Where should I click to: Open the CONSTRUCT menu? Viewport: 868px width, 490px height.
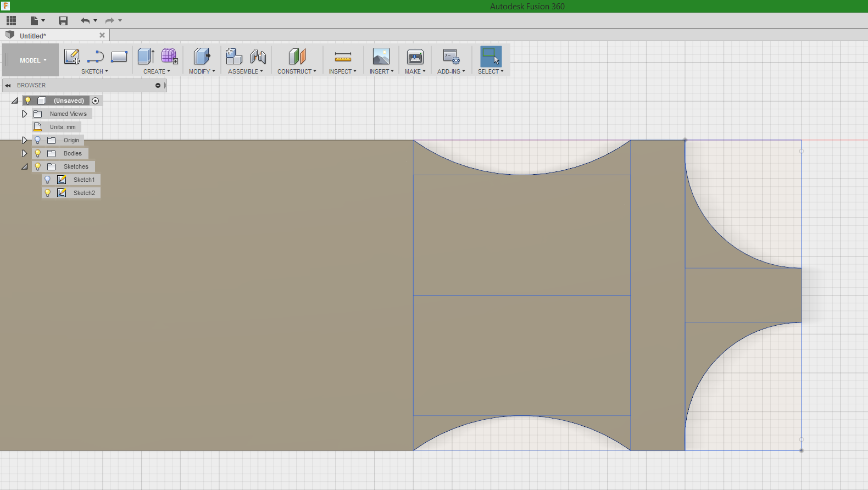click(x=297, y=71)
